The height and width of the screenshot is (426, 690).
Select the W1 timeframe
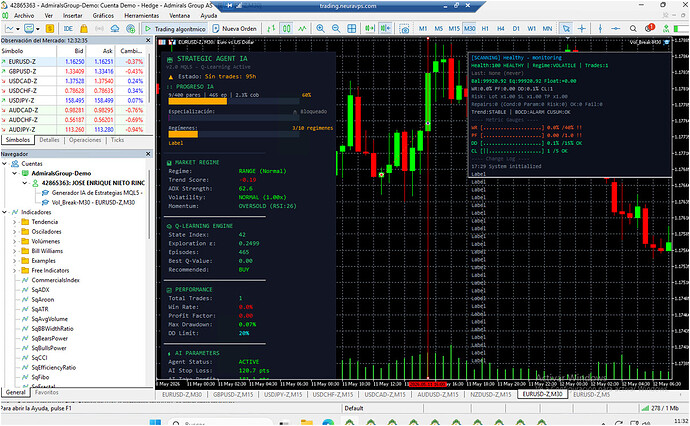tap(532, 29)
